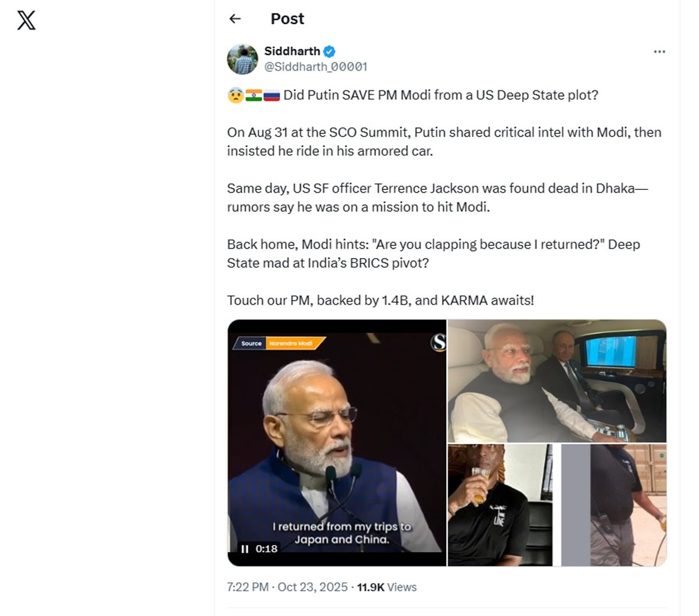
Task: Click the orange Narendra Modi source label
Action: [x=291, y=343]
